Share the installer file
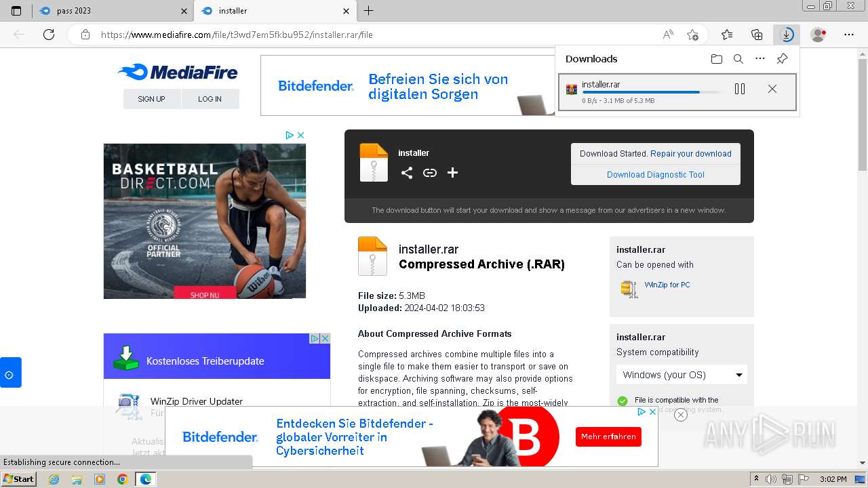Viewport: 868px width, 488px height. click(407, 173)
